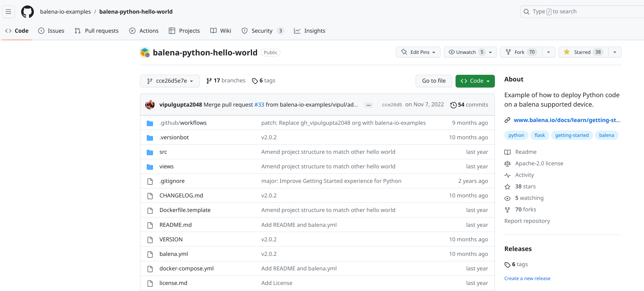
Task: Expand the commit message ellipsis
Action: [368, 105]
